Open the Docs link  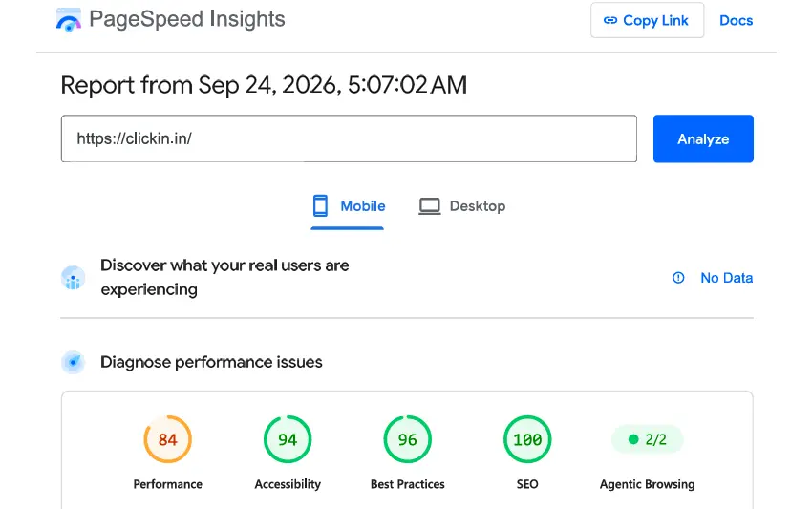click(736, 20)
